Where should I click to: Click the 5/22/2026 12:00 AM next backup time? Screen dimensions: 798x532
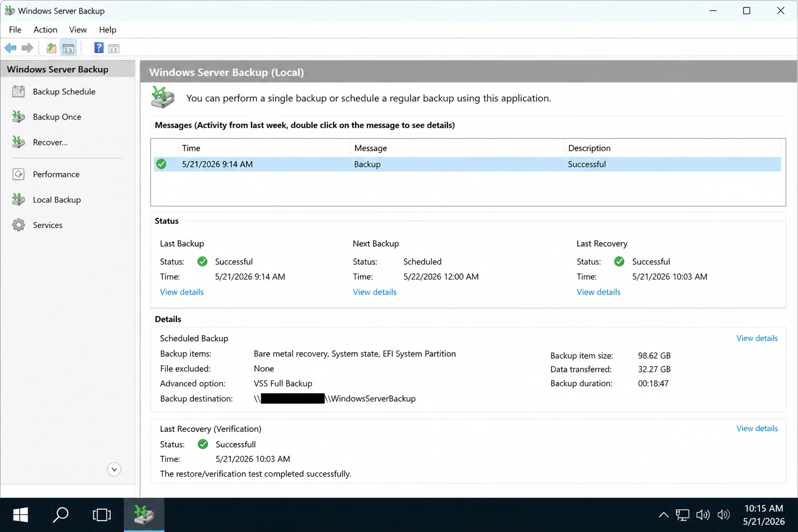click(x=441, y=277)
